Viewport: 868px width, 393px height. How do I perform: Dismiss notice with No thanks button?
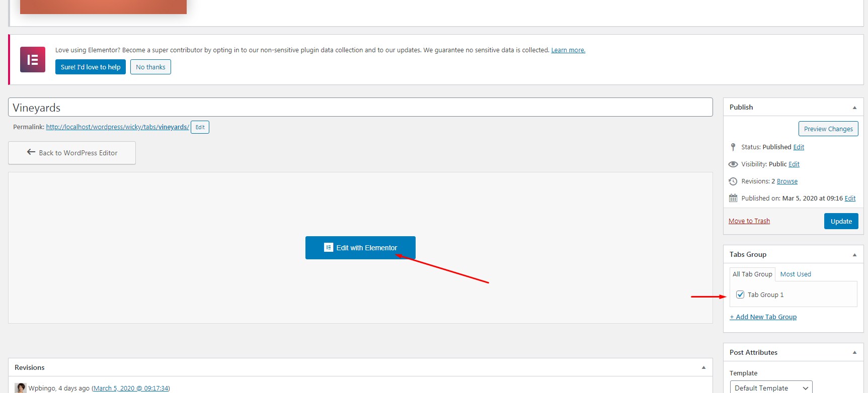pos(150,67)
